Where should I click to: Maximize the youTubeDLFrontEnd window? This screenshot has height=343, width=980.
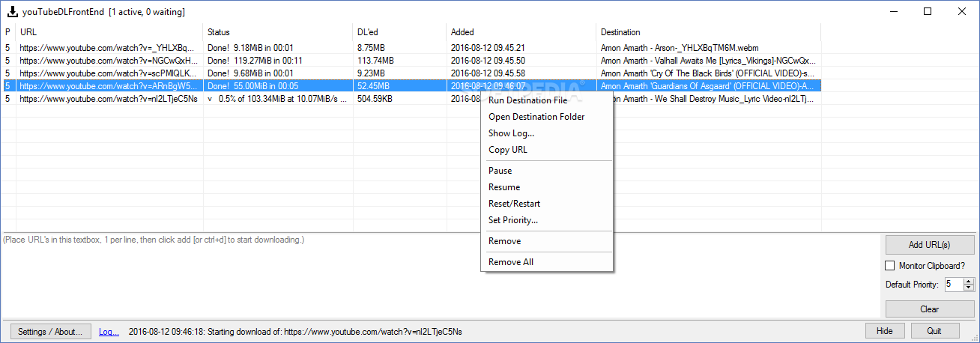[928, 11]
